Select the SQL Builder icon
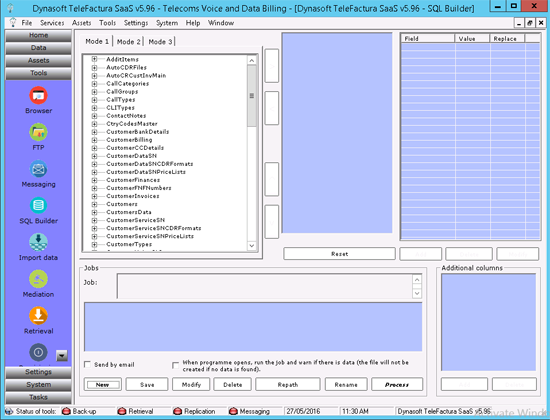Screen dimensions: 550x420 click(38, 206)
